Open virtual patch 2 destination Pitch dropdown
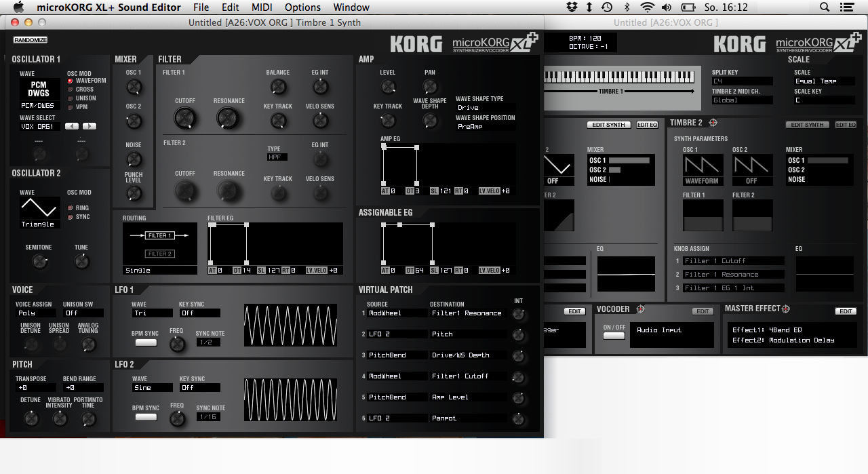 pyautogui.click(x=469, y=334)
